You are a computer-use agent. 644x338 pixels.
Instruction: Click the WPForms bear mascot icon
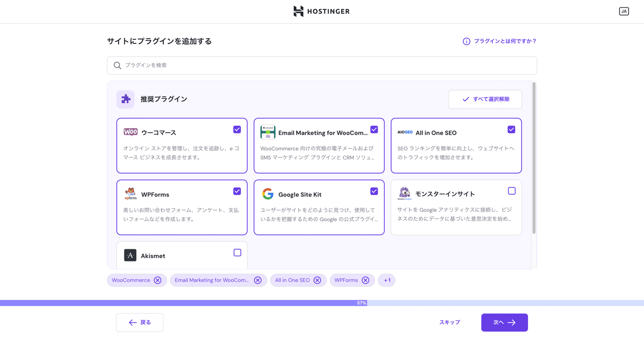click(130, 194)
